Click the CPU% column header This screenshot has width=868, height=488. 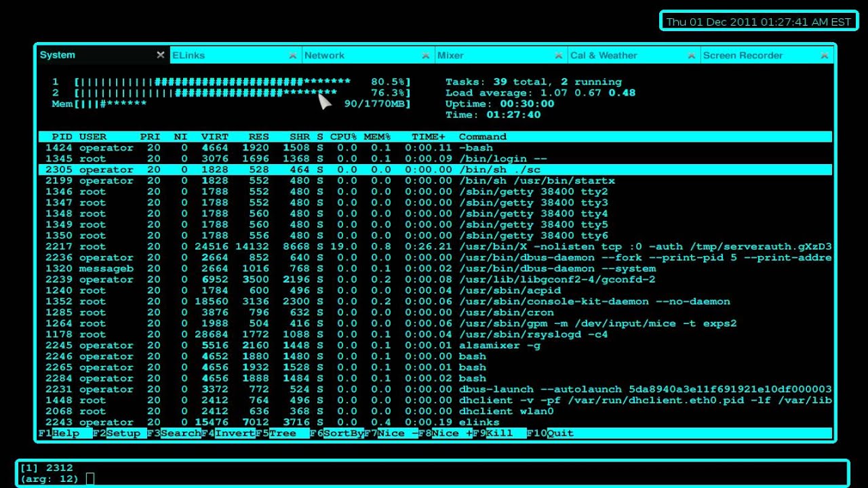tap(344, 137)
